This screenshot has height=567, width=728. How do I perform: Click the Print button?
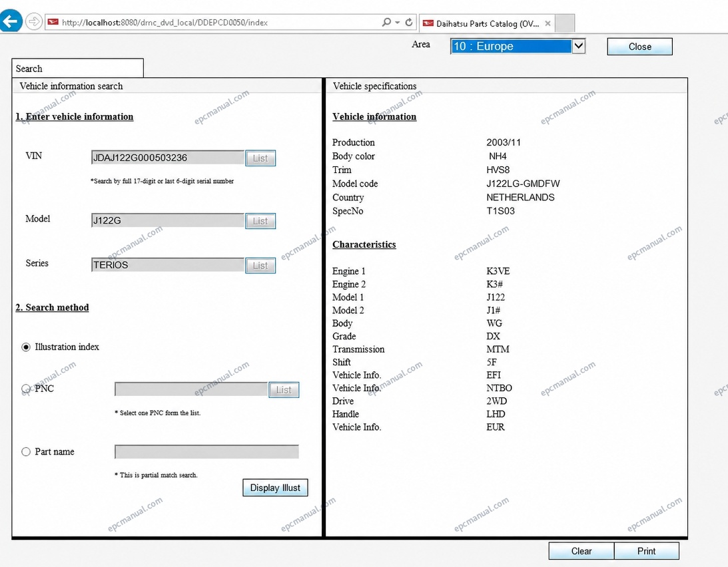pos(646,551)
